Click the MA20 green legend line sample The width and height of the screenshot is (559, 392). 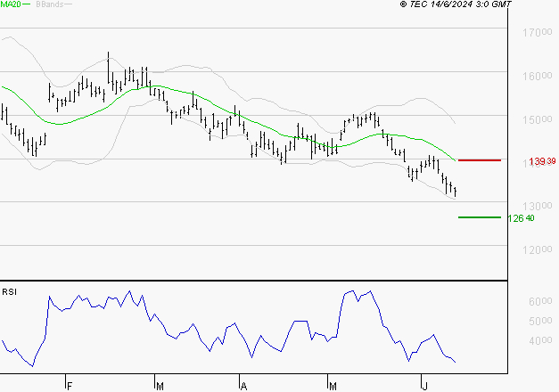coord(27,4)
